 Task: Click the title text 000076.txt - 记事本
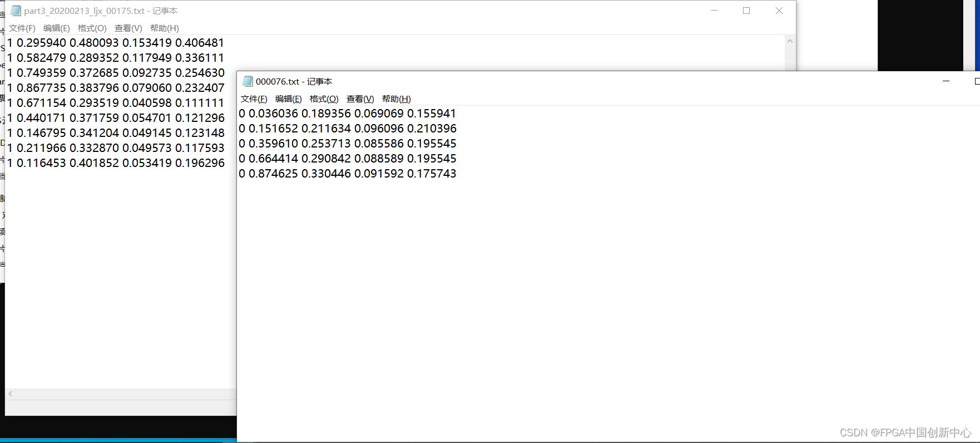pyautogui.click(x=294, y=81)
